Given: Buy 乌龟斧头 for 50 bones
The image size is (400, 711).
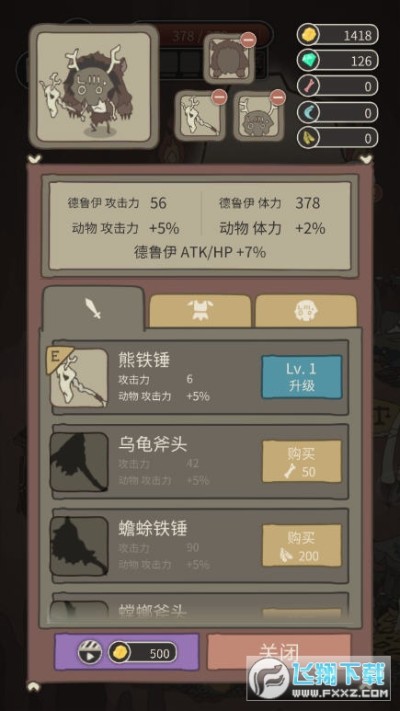Looking at the screenshot, I should click(302, 461).
